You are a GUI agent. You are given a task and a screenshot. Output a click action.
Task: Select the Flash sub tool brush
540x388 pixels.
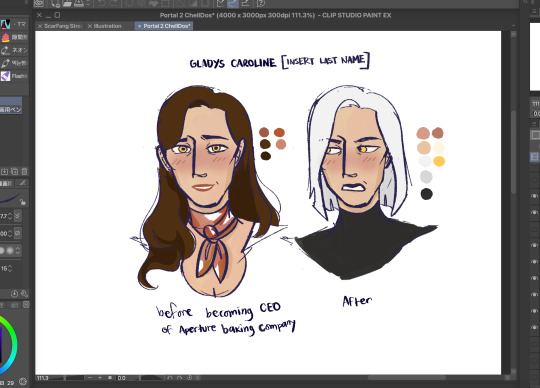(x=14, y=76)
